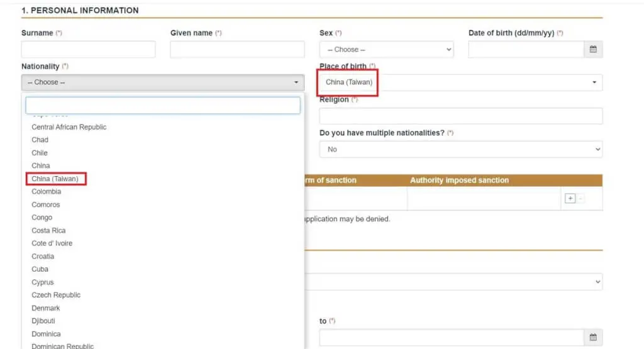The height and width of the screenshot is (349, 644).
Task: Expand the Sex dropdown
Action: point(386,50)
